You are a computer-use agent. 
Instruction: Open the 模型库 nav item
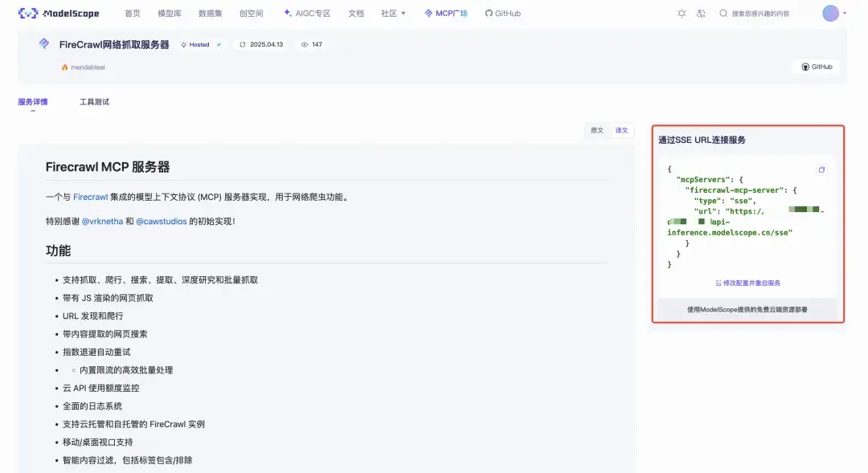pyautogui.click(x=170, y=14)
